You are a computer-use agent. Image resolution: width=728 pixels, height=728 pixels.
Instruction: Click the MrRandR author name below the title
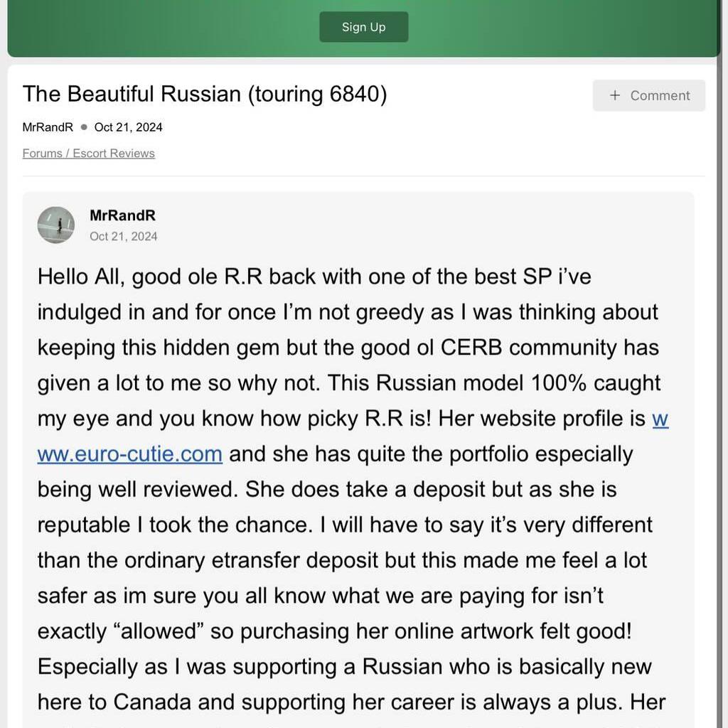pos(48,127)
